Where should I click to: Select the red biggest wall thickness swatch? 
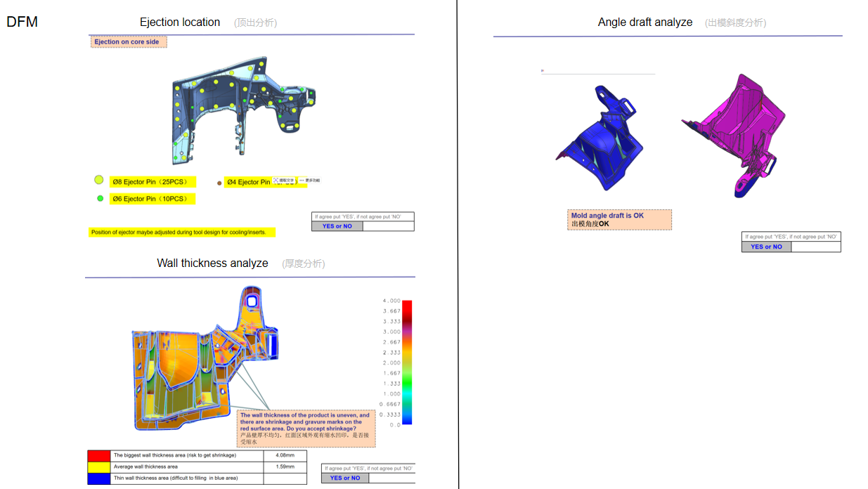99,455
